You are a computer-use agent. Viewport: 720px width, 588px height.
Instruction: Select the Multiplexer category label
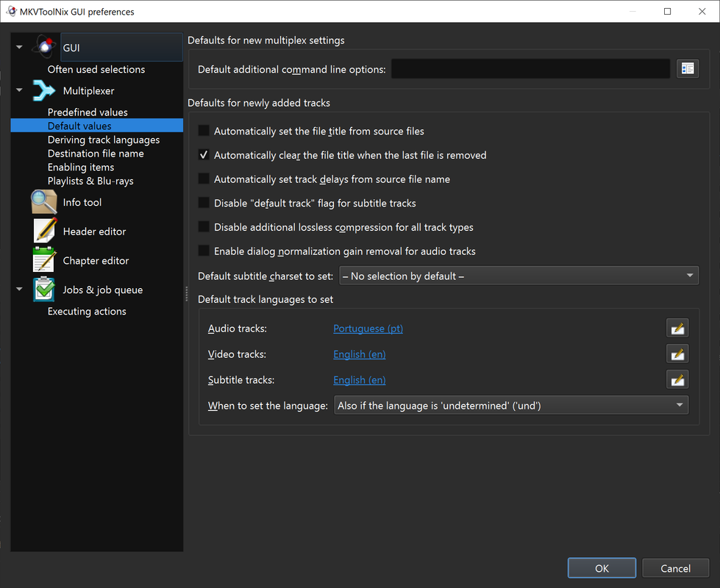point(89,91)
